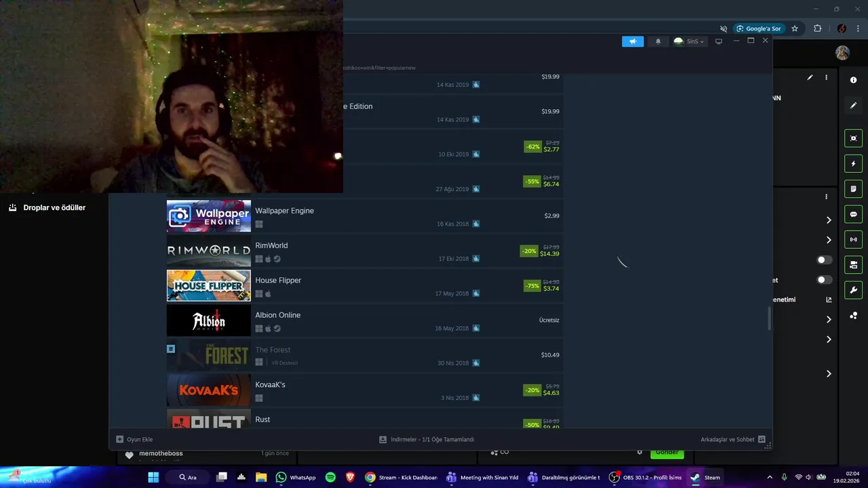Click Oyun Ekle at Steam's bottom bar
This screenshot has height=488, width=868.
click(x=134, y=439)
